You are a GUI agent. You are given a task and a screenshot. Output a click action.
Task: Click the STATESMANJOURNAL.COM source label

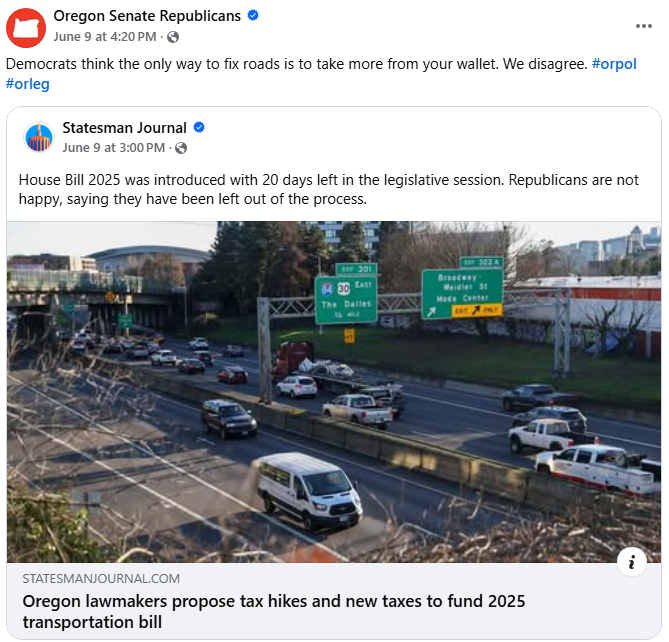point(101,578)
